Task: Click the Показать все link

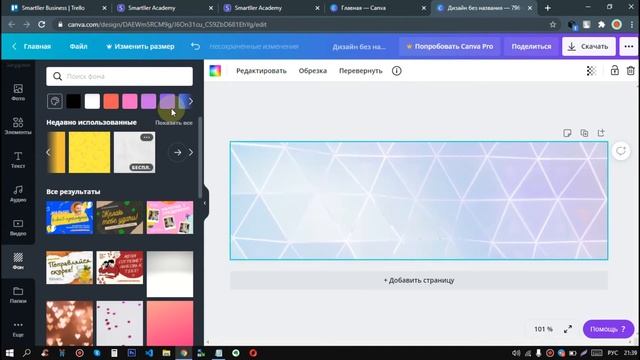Action: 174,123
